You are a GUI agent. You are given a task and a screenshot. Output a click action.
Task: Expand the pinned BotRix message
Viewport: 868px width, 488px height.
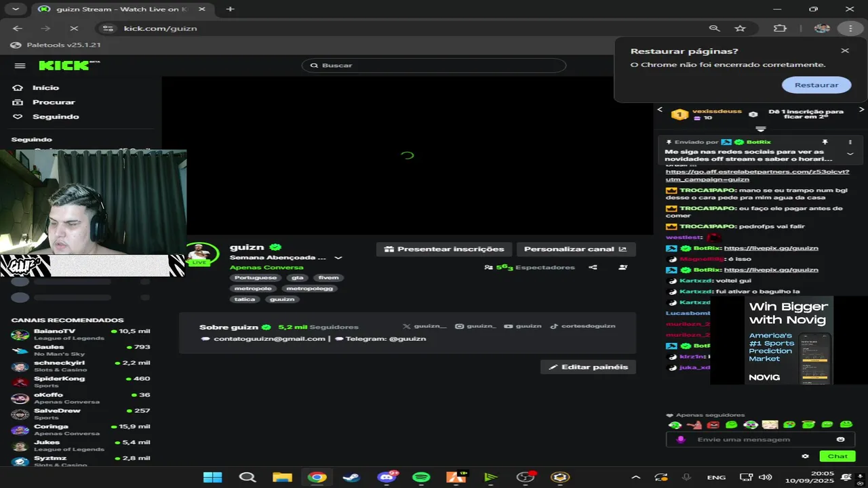pos(850,154)
